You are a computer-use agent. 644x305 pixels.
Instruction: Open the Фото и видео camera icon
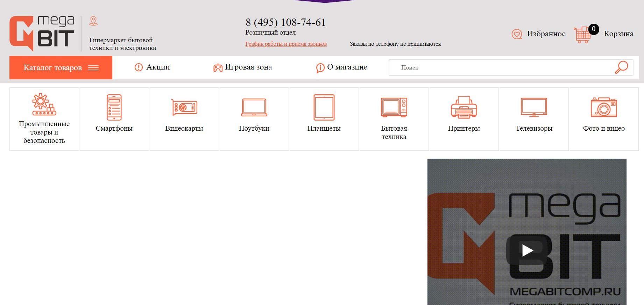tap(604, 107)
